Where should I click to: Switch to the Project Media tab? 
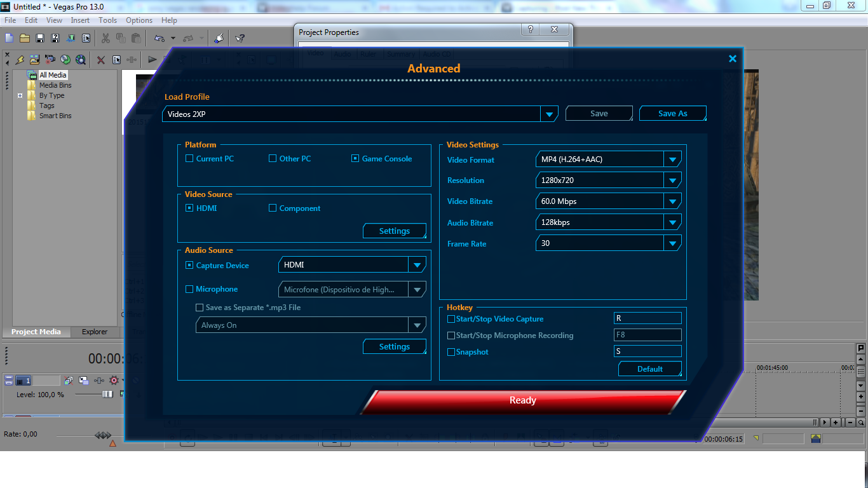(36, 332)
